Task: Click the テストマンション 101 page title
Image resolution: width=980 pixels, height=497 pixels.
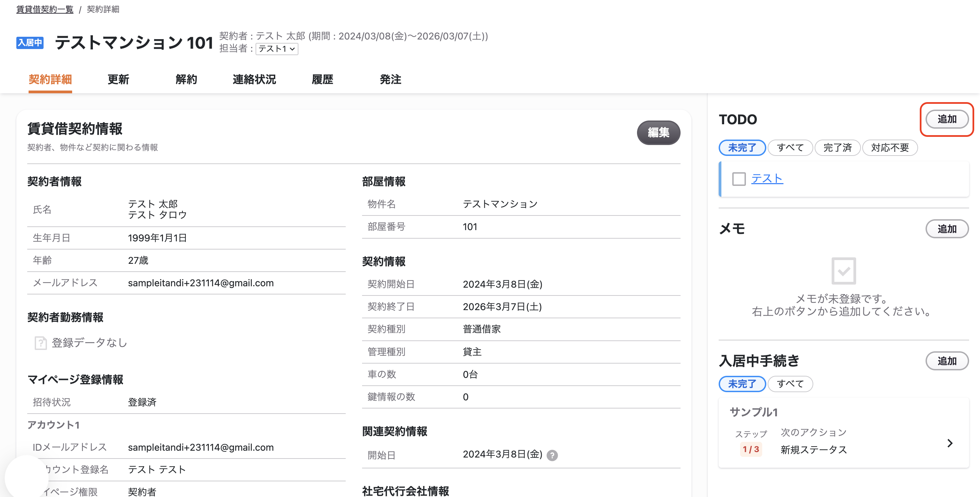Action: 134,43
